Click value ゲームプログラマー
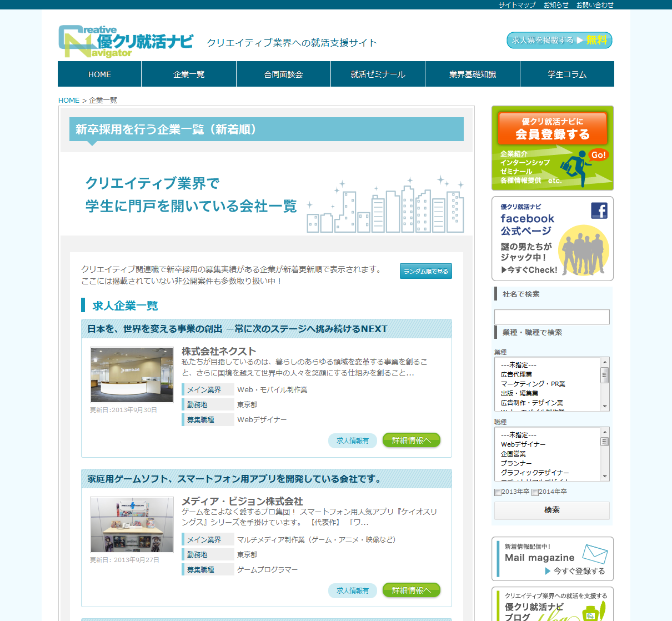 click(268, 570)
